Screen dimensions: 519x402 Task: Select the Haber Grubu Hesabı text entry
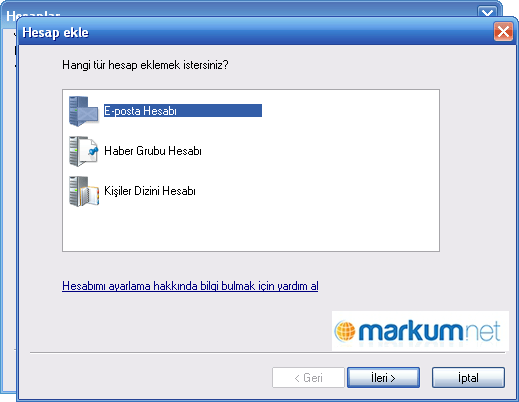click(x=153, y=151)
